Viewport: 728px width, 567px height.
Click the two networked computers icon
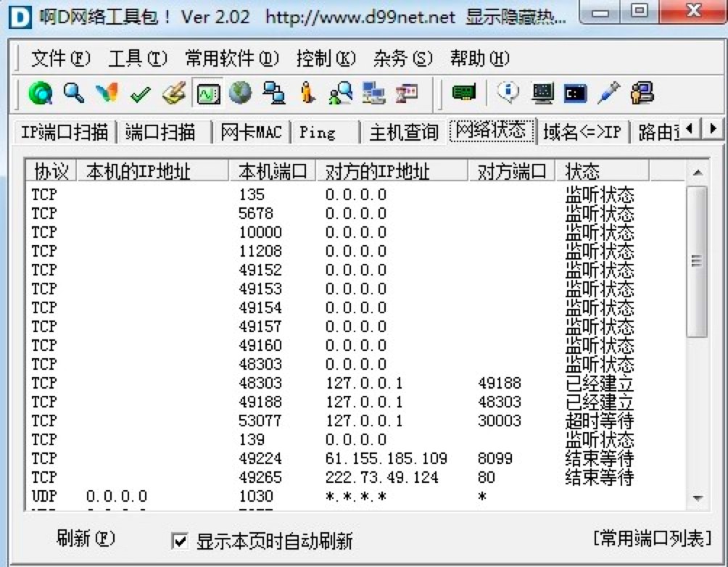click(x=274, y=92)
